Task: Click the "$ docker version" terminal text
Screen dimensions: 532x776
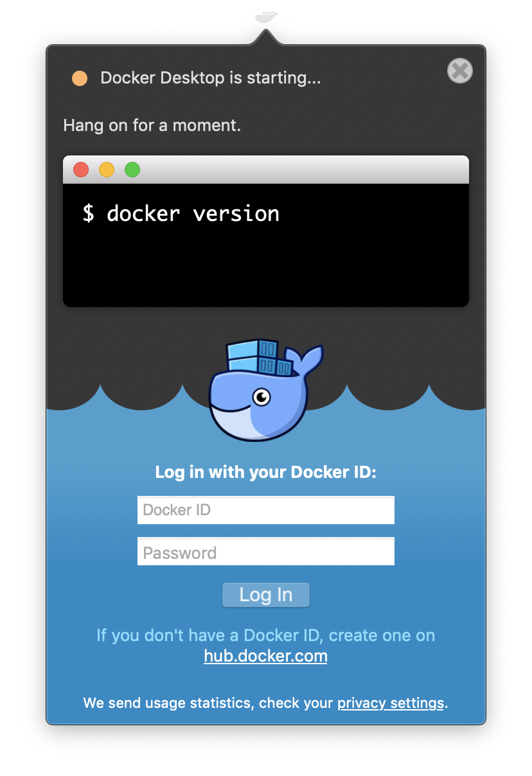Action: (x=181, y=213)
